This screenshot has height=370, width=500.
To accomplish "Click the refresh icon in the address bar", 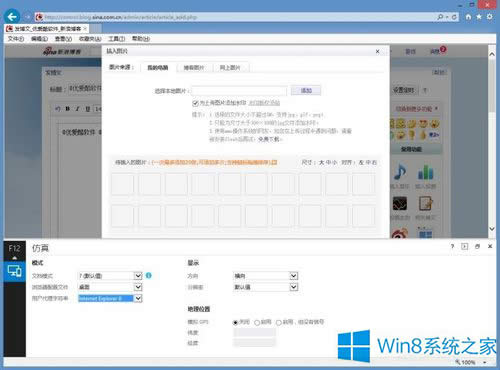I will point(454,17).
